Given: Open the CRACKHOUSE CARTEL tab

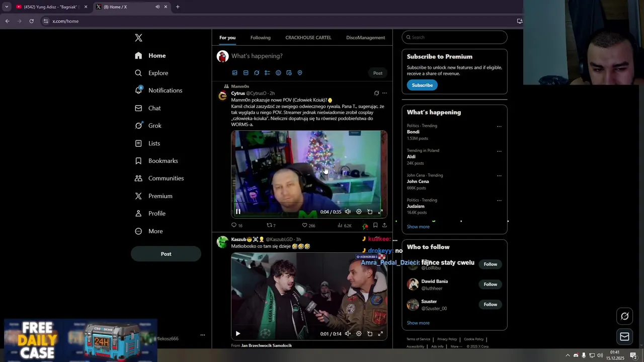Looking at the screenshot, I should pyautogui.click(x=308, y=38).
